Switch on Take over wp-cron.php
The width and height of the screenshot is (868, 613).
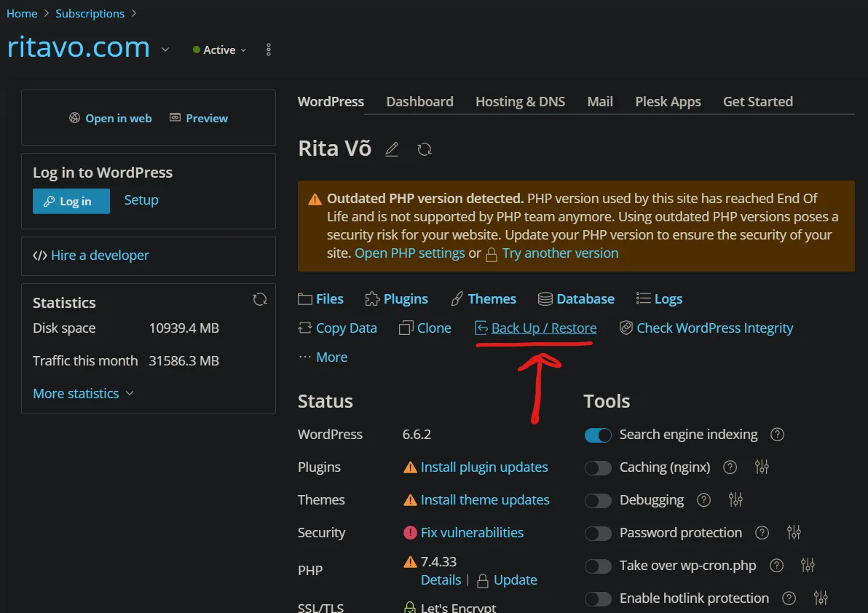(x=598, y=566)
